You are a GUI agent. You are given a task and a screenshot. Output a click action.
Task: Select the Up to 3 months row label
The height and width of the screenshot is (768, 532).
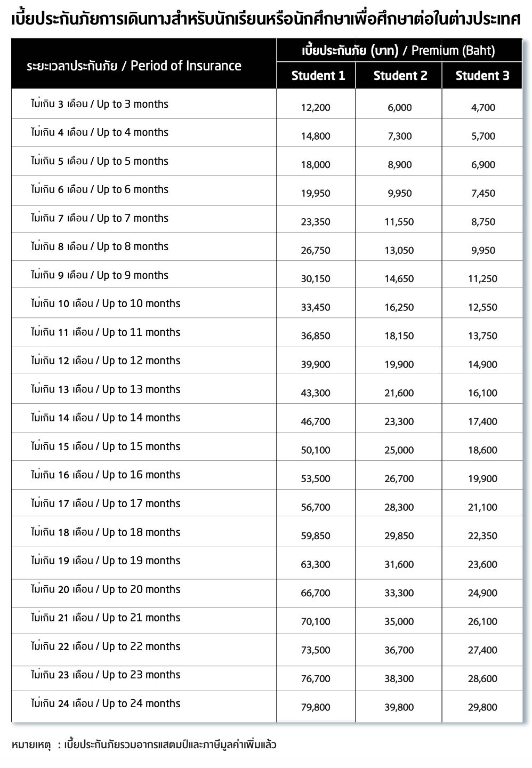(100, 104)
